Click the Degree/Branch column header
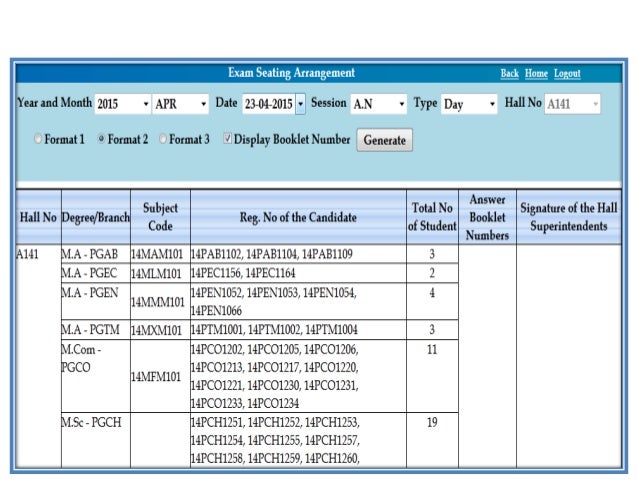638x479 pixels. click(96, 217)
